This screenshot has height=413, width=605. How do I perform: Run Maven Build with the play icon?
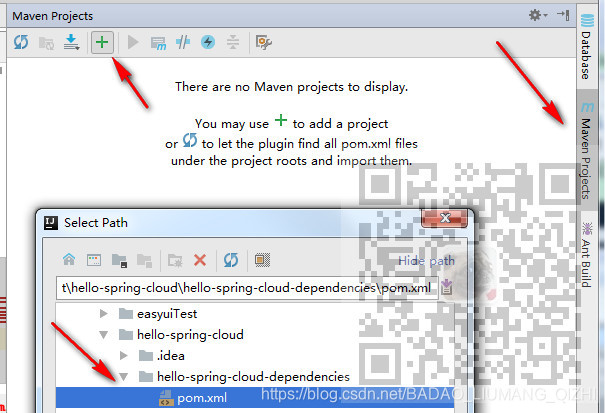point(133,42)
